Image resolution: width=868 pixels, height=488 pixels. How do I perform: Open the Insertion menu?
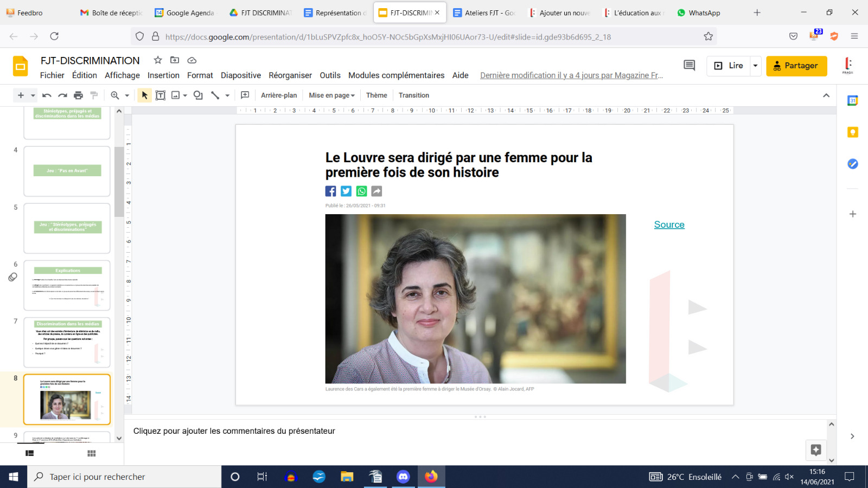pyautogui.click(x=163, y=75)
